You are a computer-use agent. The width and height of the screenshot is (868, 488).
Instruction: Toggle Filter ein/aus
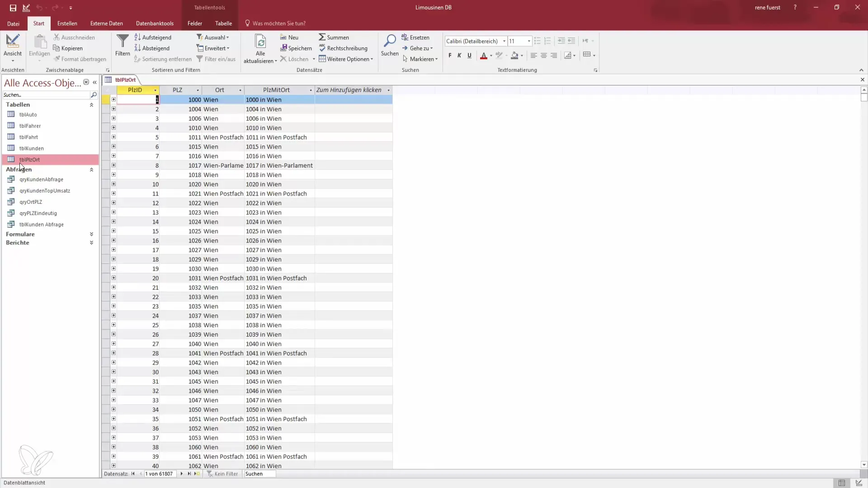click(x=216, y=59)
